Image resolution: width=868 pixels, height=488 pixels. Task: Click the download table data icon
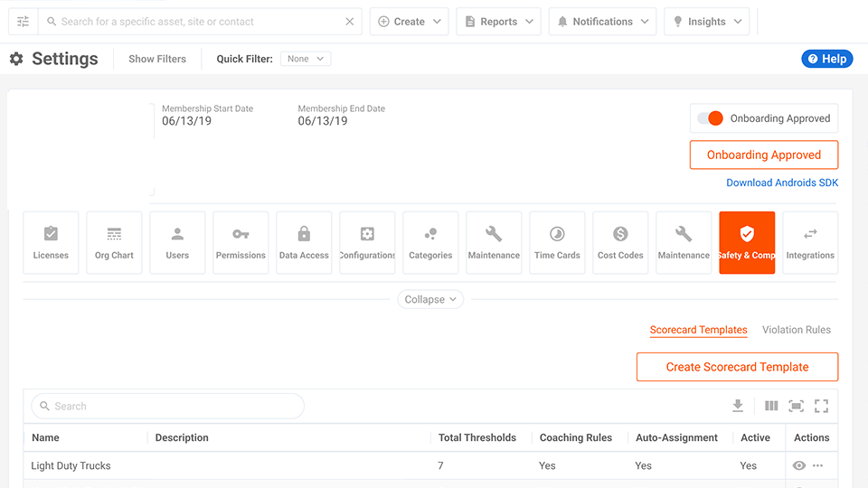point(738,406)
